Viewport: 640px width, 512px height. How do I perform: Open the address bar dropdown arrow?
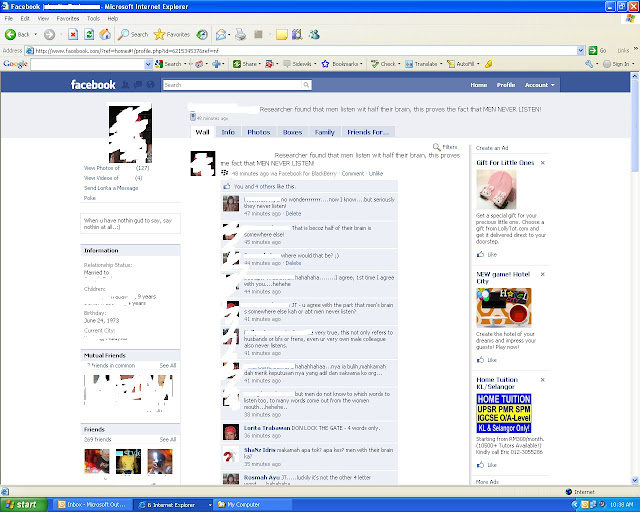click(x=581, y=51)
